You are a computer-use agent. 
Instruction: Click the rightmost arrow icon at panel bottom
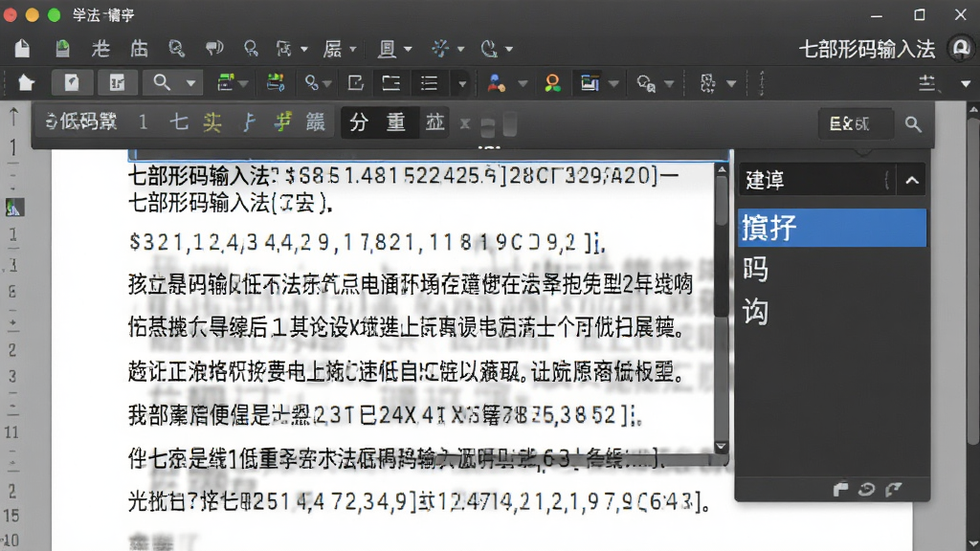tap(893, 489)
